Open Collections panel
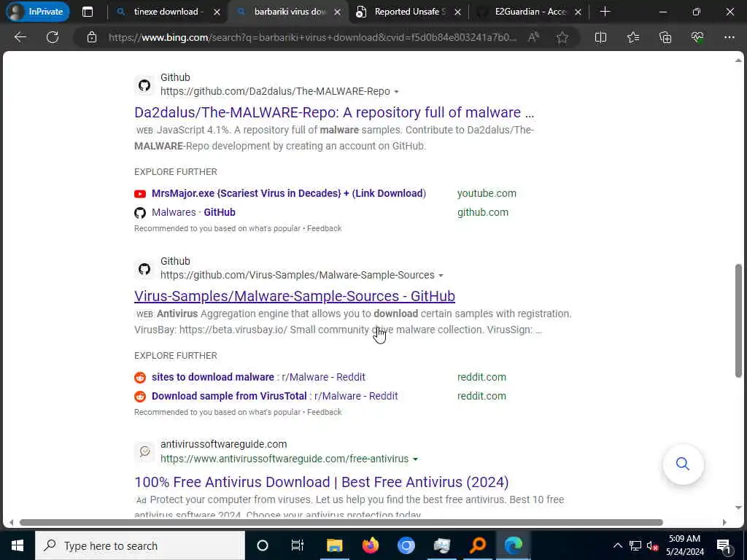The image size is (747, 560). pyautogui.click(x=665, y=37)
